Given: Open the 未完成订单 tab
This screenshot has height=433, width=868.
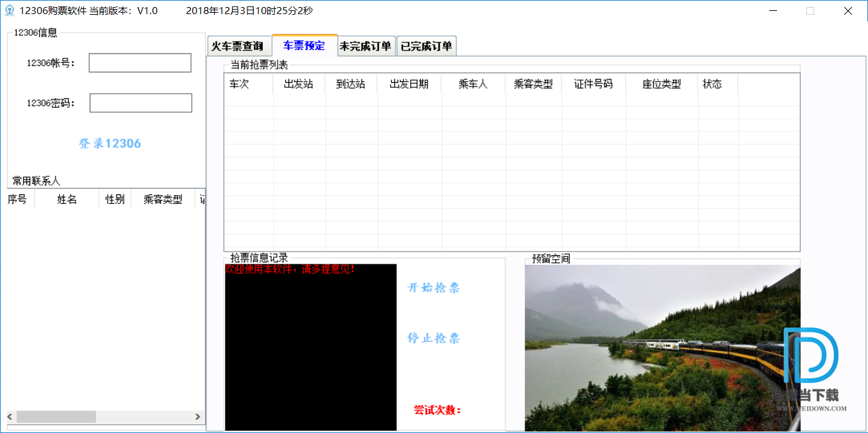Looking at the screenshot, I should pyautogui.click(x=366, y=46).
